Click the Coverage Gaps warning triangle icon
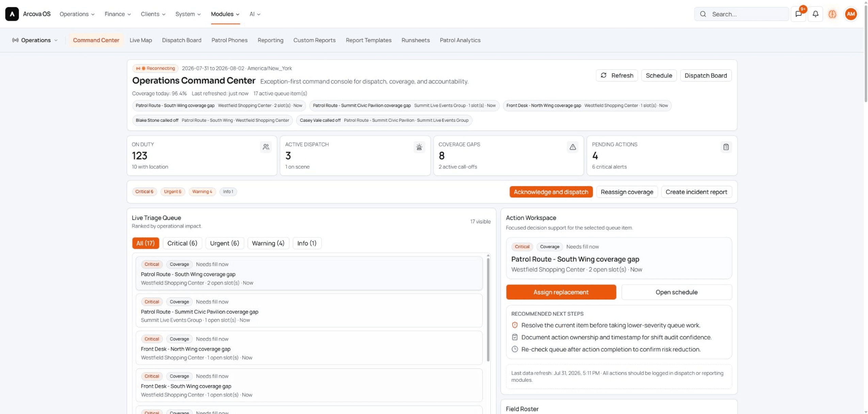 [x=573, y=147]
